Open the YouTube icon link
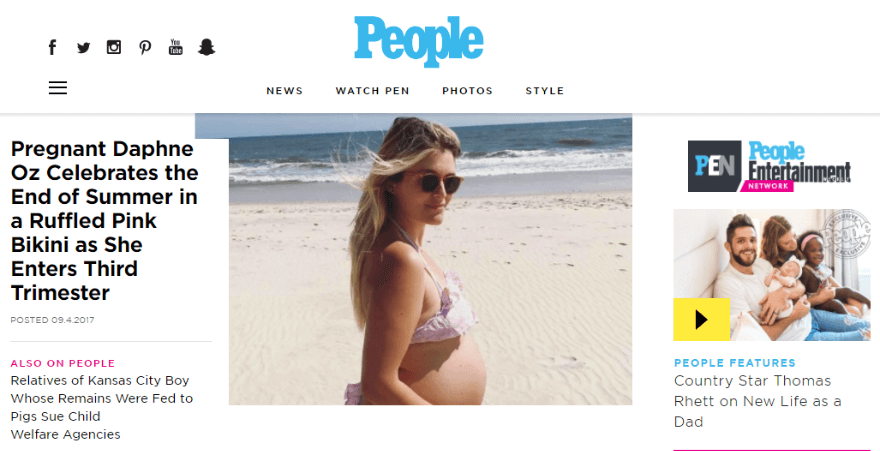Screen dimensions: 880x451 point(176,47)
